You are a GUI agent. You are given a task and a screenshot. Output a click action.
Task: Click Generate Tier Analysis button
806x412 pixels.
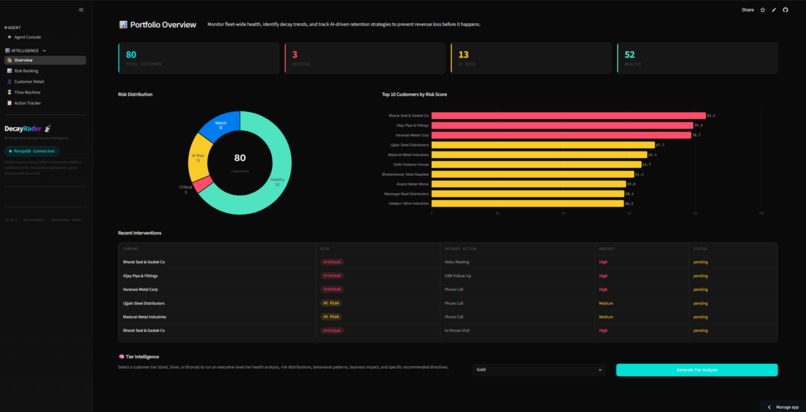click(697, 370)
